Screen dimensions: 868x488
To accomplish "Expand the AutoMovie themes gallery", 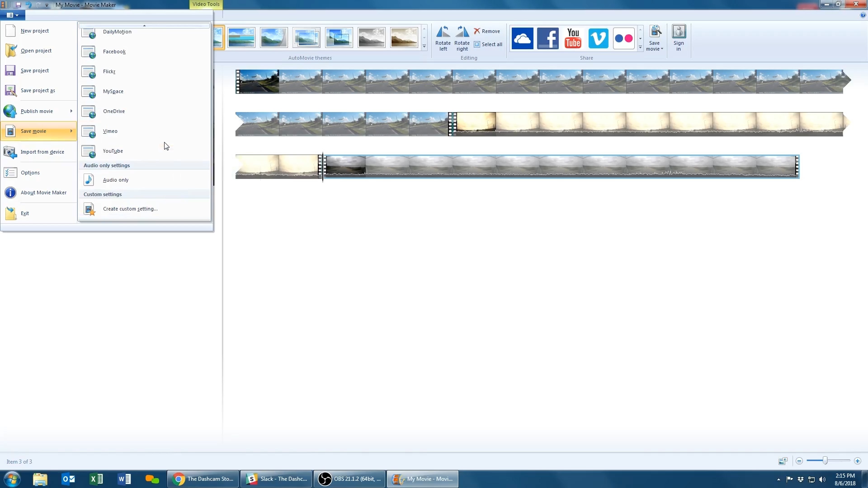I will [424, 47].
